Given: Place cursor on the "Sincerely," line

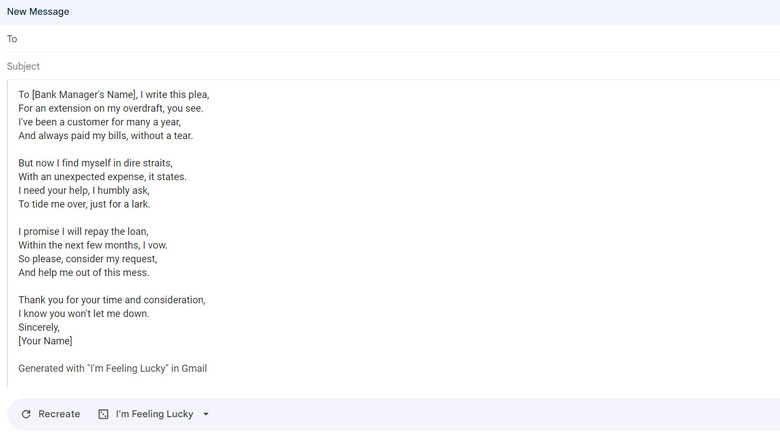Looking at the screenshot, I should point(39,327).
